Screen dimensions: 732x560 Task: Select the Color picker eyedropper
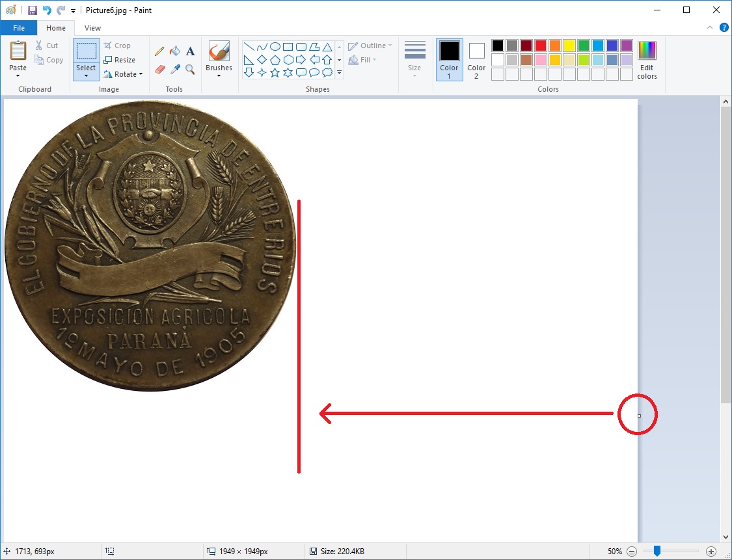[174, 69]
